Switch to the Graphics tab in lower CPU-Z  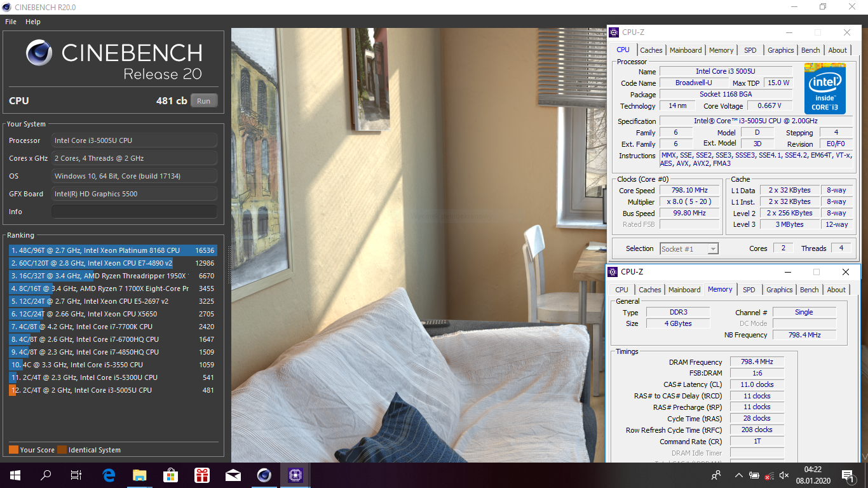[779, 290]
